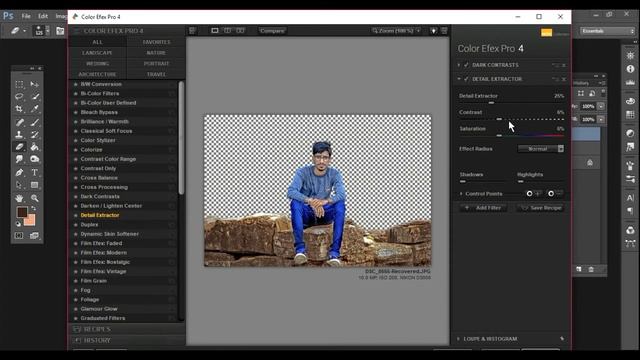The width and height of the screenshot is (640, 360).
Task: Click the Change Screen Mode icon
Action: coord(34,236)
